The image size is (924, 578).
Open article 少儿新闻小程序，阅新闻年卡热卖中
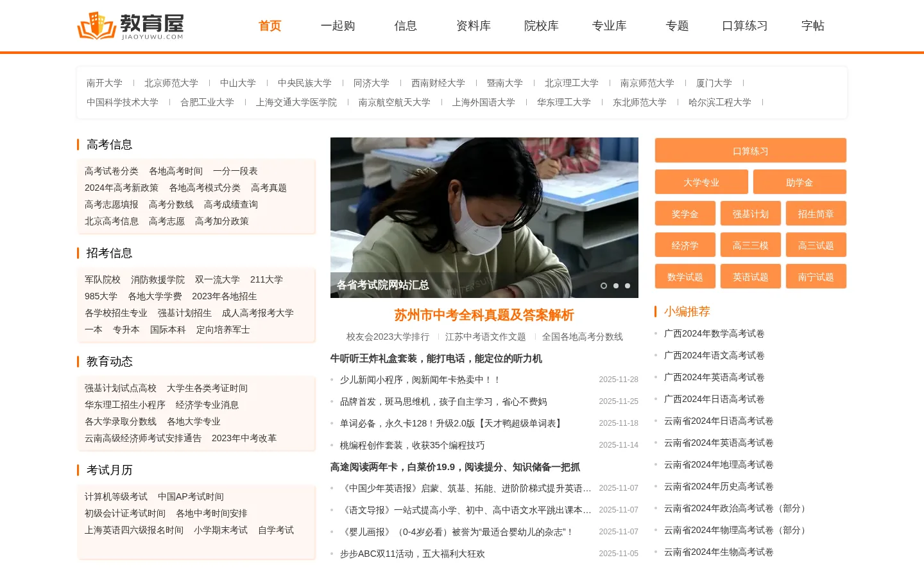[420, 380]
